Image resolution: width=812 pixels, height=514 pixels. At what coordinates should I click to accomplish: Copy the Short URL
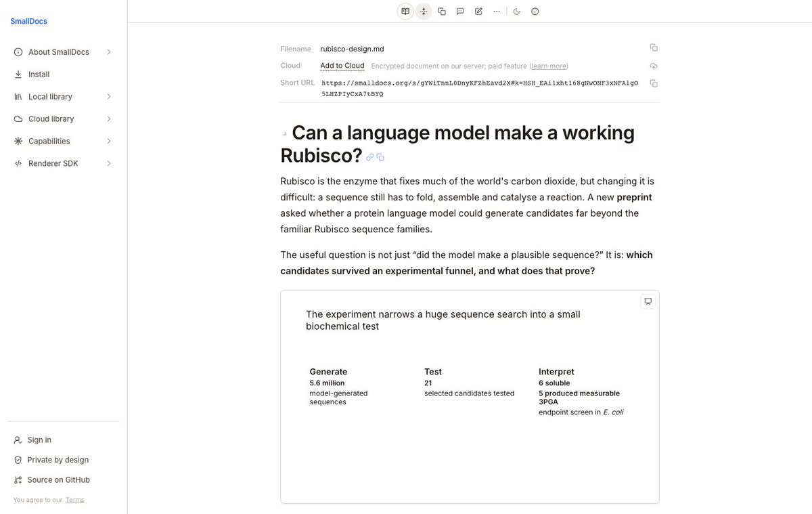(654, 83)
